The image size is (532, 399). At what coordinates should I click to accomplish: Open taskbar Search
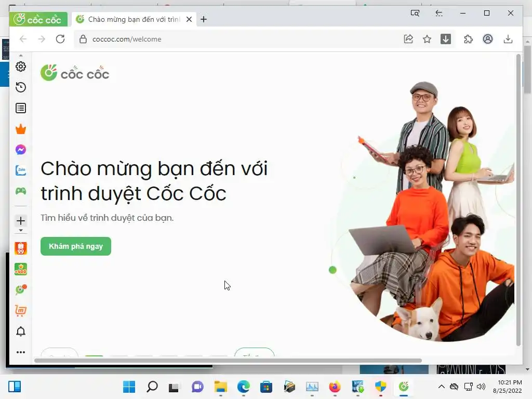pos(152,387)
